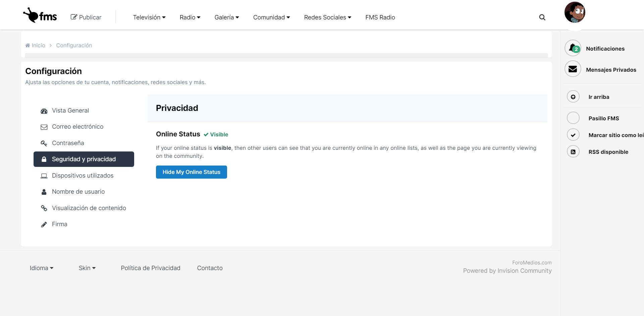Open the user avatar profile picture
This screenshot has height=316, width=644.
575,12
